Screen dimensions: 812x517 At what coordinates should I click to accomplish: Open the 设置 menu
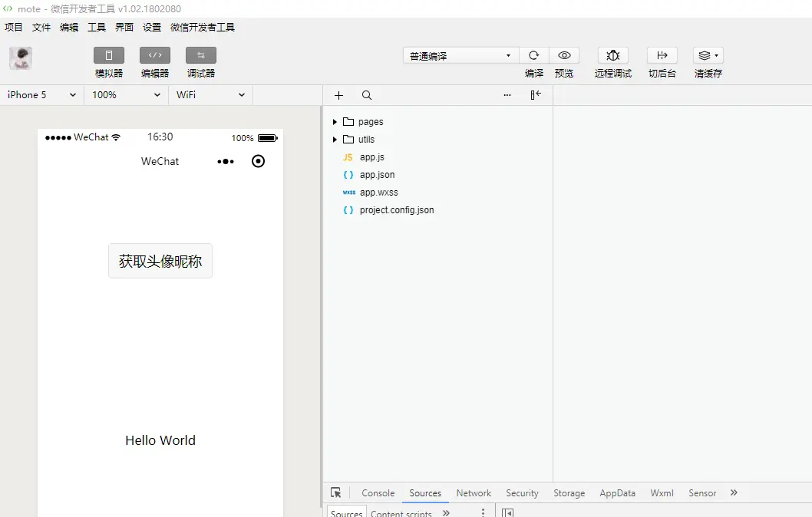coord(152,28)
